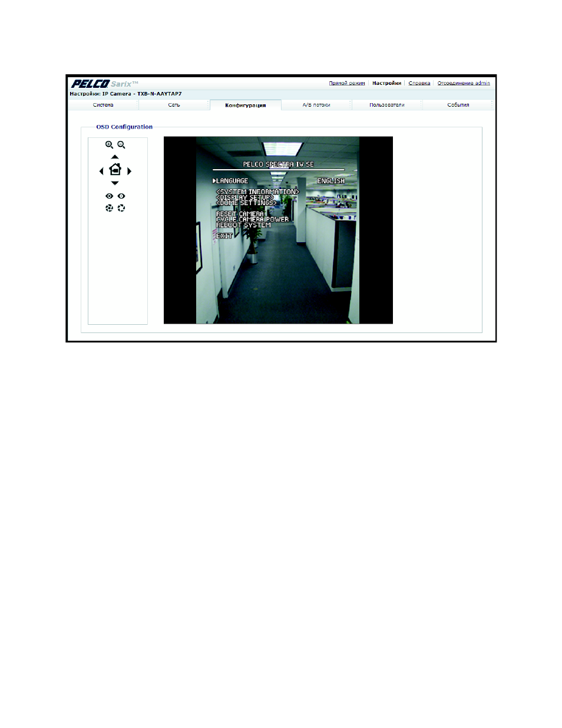This screenshot has width=562, height=728.
Task: Click the OSD Configuration heading
Action: tap(124, 127)
